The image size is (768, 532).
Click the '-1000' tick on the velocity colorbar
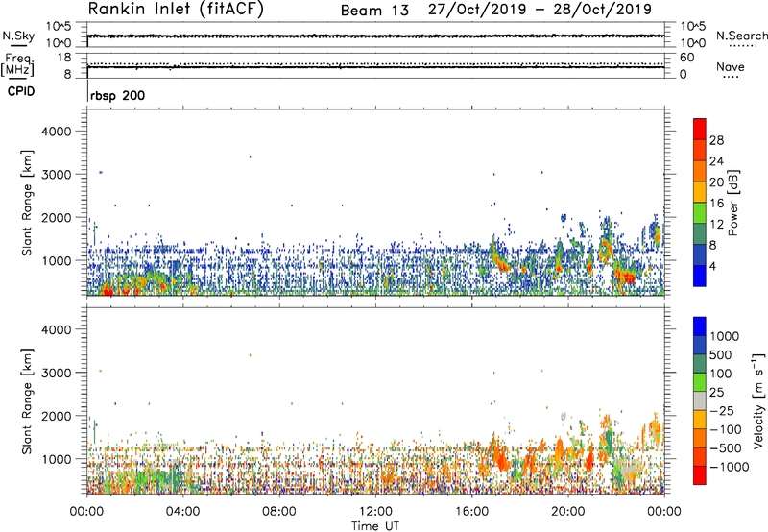coord(730,467)
